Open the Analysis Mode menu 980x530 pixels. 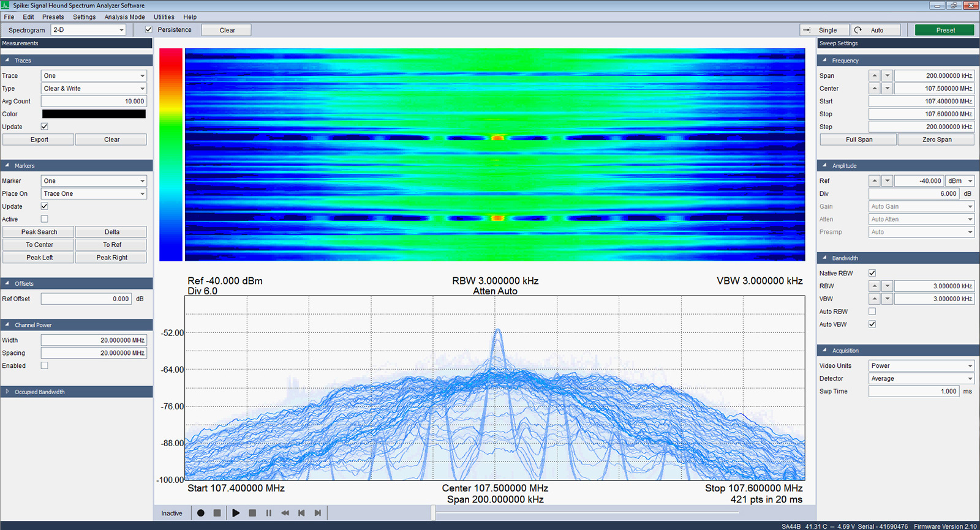[124, 17]
